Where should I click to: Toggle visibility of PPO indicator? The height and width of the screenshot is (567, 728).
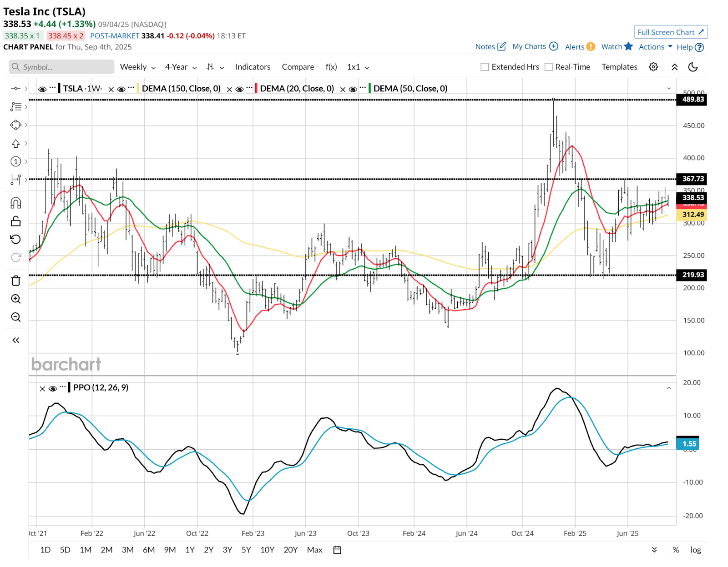53,388
